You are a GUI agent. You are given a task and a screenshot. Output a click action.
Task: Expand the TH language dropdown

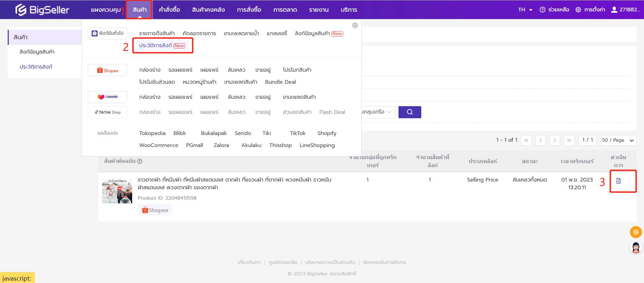(x=525, y=10)
